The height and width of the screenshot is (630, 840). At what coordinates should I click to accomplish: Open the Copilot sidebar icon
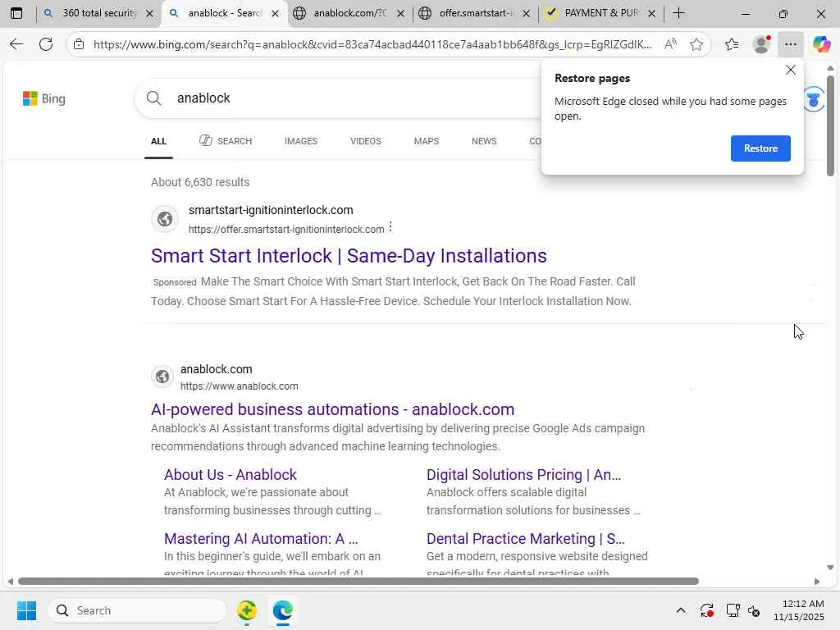[821, 44]
